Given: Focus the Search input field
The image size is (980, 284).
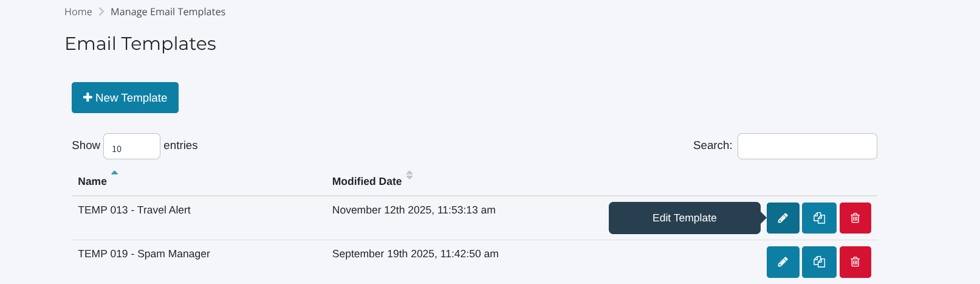Looking at the screenshot, I should point(807,147).
